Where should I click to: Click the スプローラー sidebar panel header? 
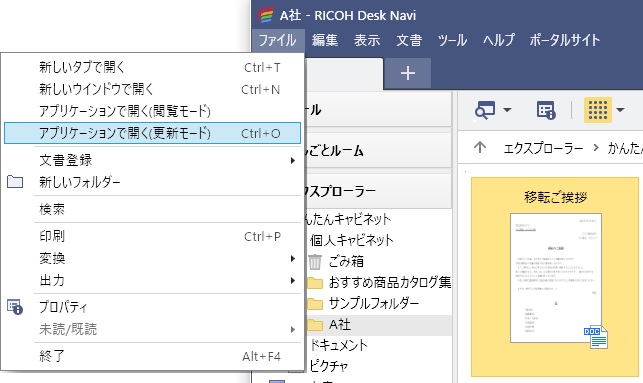378,191
